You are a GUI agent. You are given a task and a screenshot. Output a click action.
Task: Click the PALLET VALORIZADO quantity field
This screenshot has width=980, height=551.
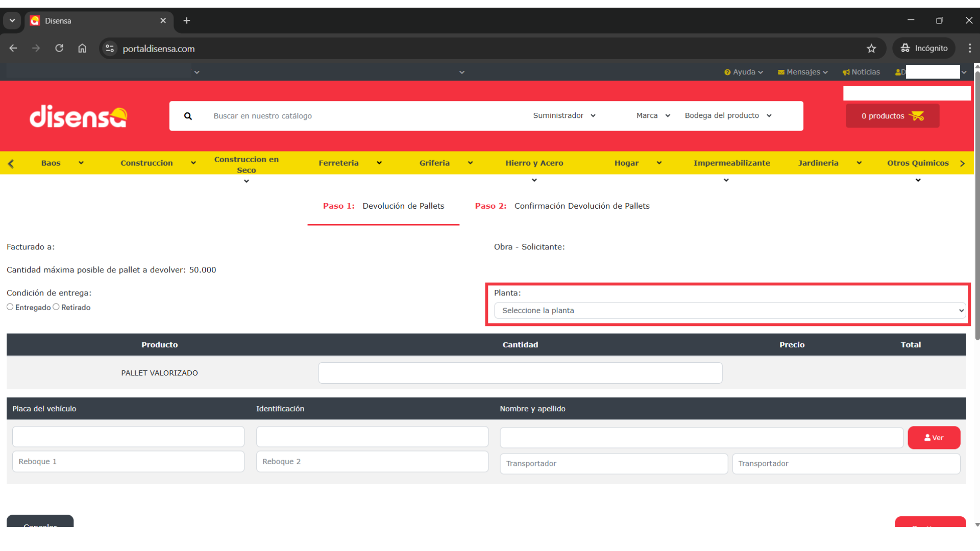[x=520, y=373]
